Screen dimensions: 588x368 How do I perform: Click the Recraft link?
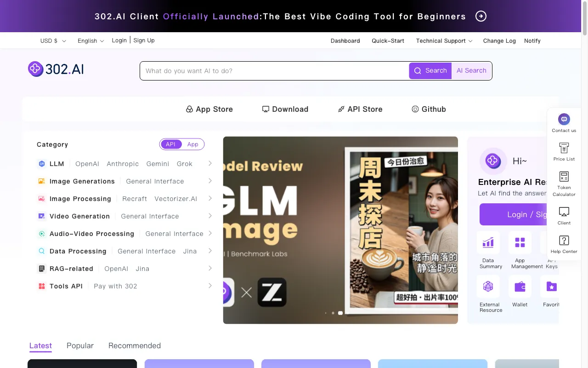pos(135,199)
